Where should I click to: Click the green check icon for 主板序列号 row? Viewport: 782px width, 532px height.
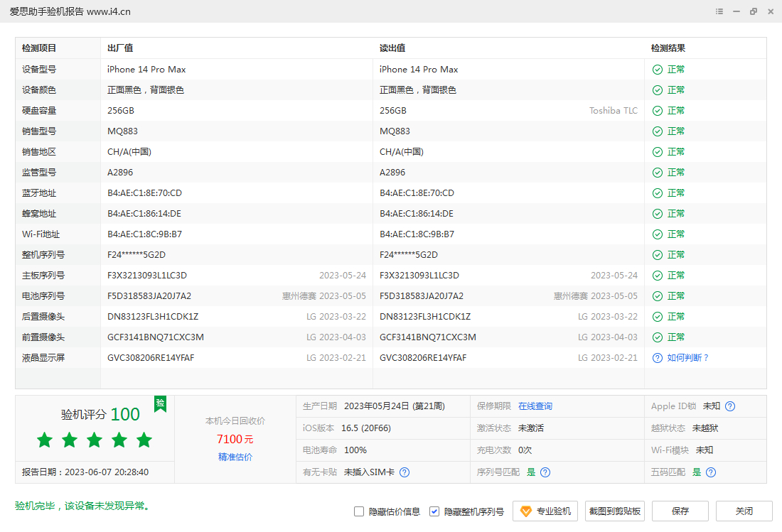tap(658, 276)
